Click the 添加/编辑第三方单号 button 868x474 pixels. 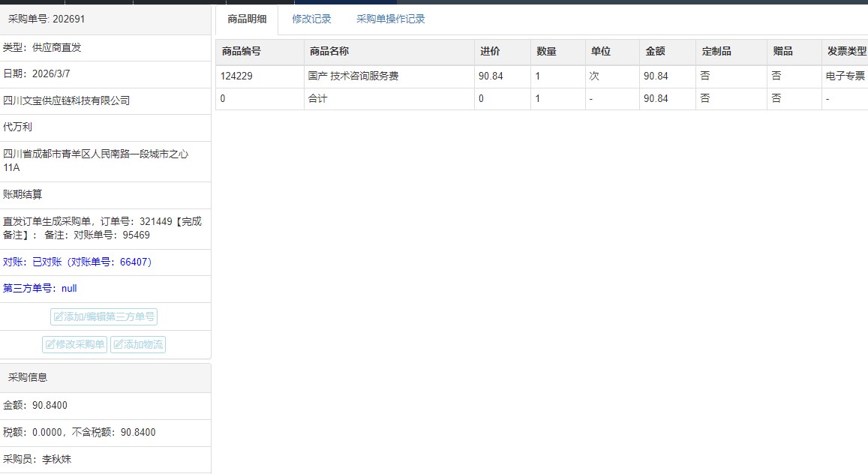[x=104, y=317]
